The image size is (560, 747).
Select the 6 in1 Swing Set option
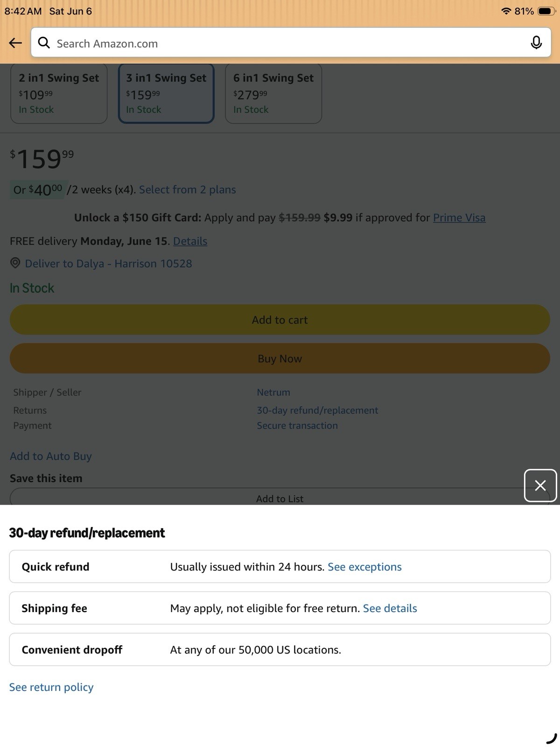(x=273, y=93)
